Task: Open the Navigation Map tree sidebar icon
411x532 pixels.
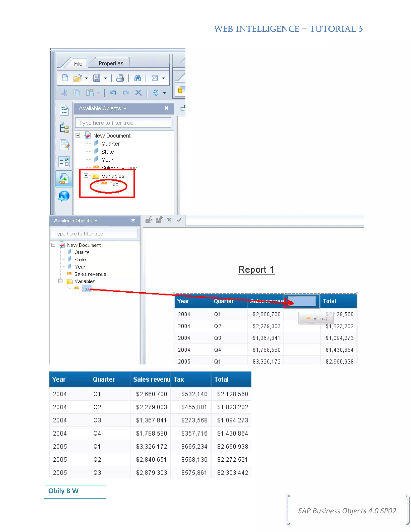Action: click(64, 127)
